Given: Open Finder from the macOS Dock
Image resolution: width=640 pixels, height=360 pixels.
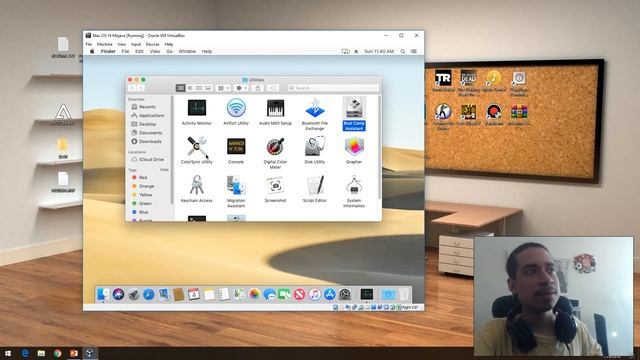Looking at the screenshot, I should (x=103, y=294).
